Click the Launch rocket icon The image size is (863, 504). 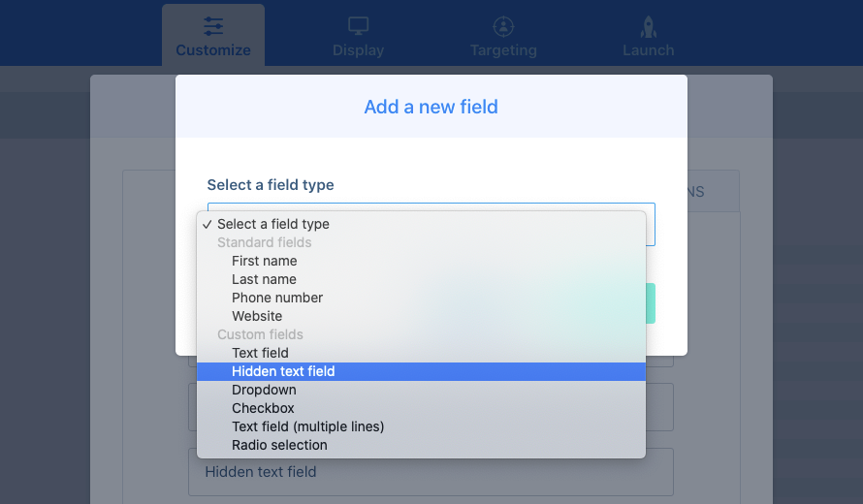point(649,26)
